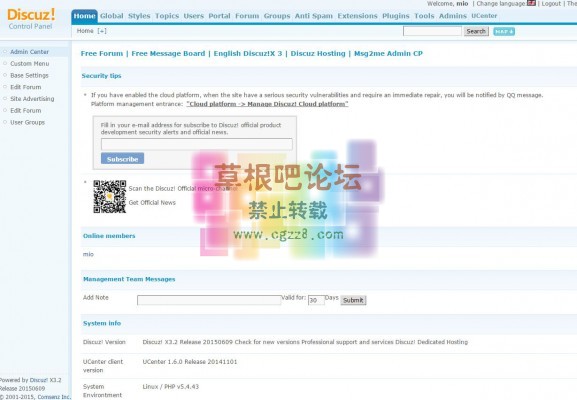577x400 pixels.
Task: Click the Logout link
Action: point(551,4)
